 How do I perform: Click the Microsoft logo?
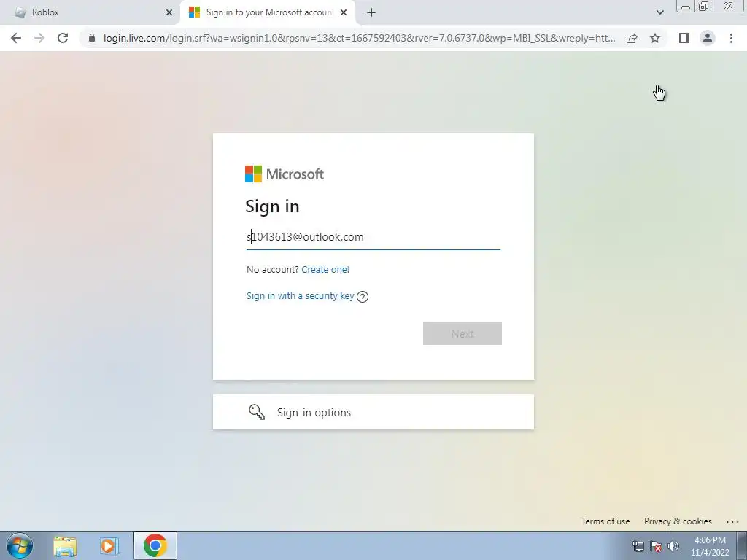pyautogui.click(x=285, y=174)
